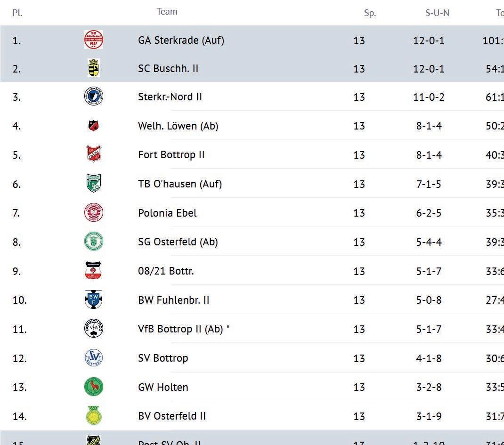Click the VfB Bottrop II round logo
This screenshot has width=504, height=445.
tap(93, 329)
